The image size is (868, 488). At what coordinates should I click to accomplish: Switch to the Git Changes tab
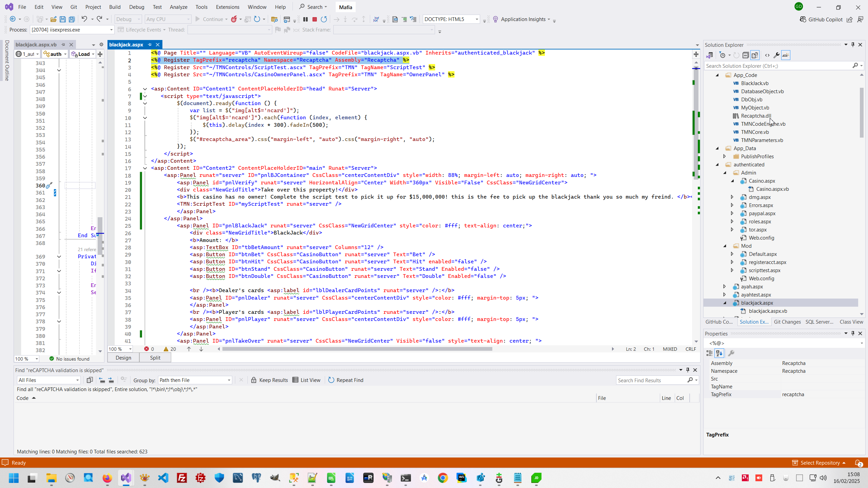[x=787, y=322]
